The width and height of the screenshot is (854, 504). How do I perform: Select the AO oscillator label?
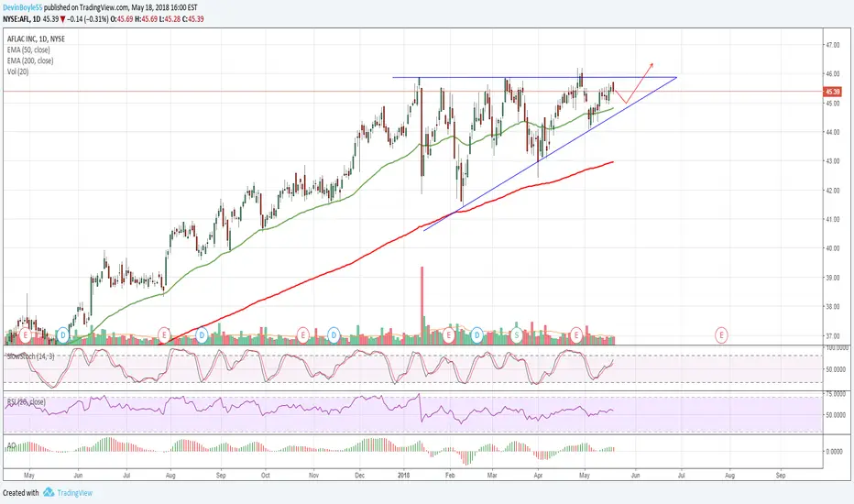pos(10,445)
